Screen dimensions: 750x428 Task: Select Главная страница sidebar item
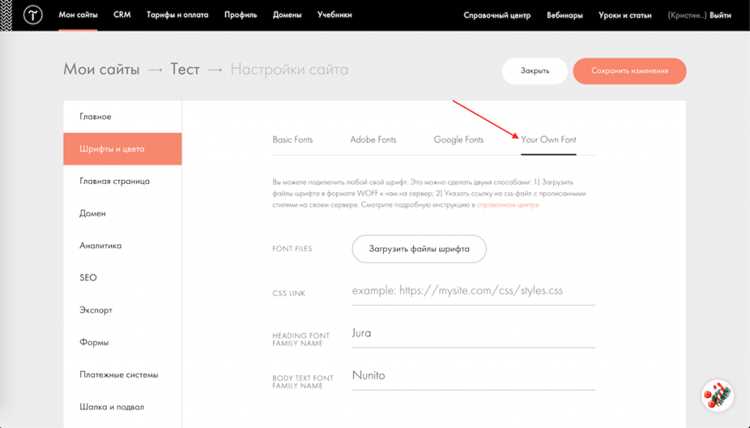click(122, 181)
